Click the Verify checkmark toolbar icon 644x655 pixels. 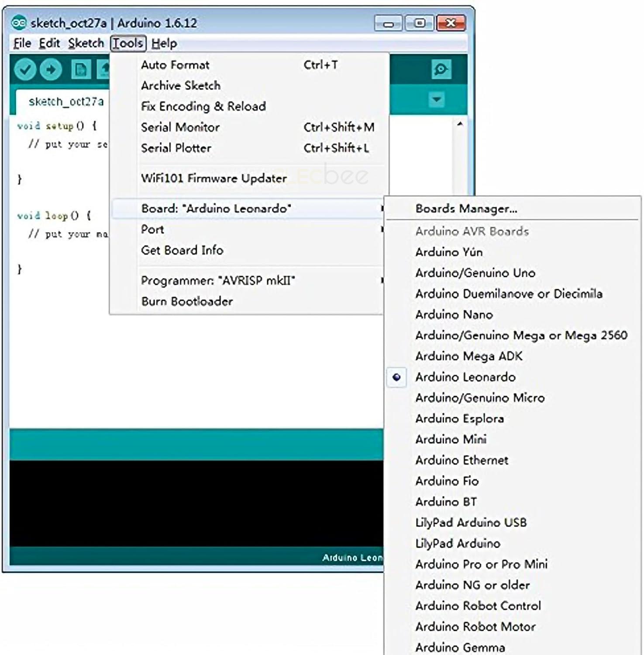(x=25, y=69)
